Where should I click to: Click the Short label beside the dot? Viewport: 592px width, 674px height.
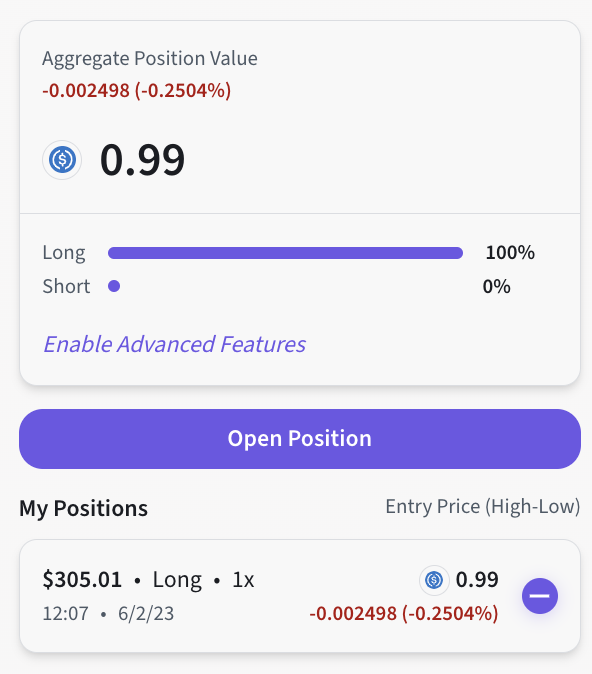tap(66, 286)
